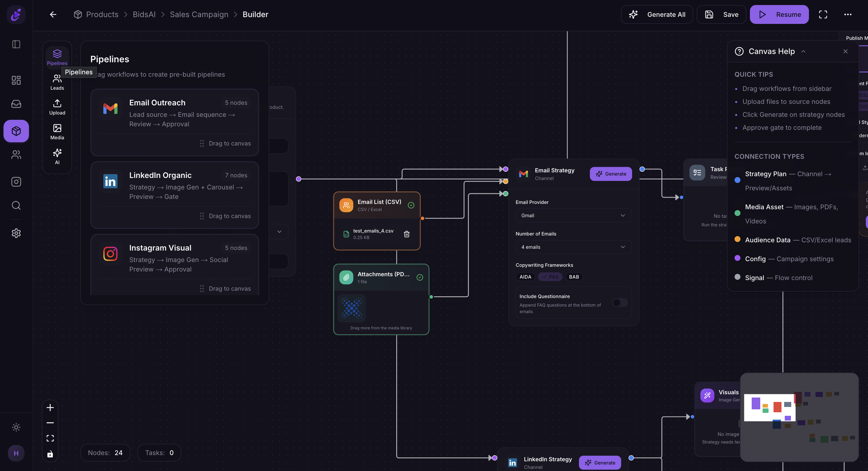Select the BAB copywriting framework
The image size is (868, 471).
574,277
